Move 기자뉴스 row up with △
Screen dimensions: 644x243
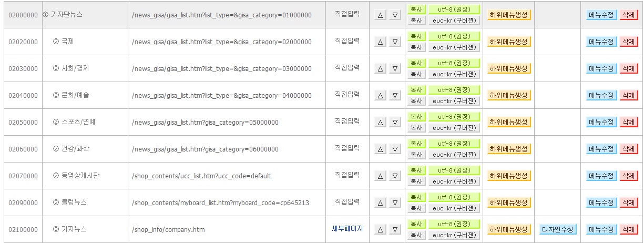pos(380,229)
